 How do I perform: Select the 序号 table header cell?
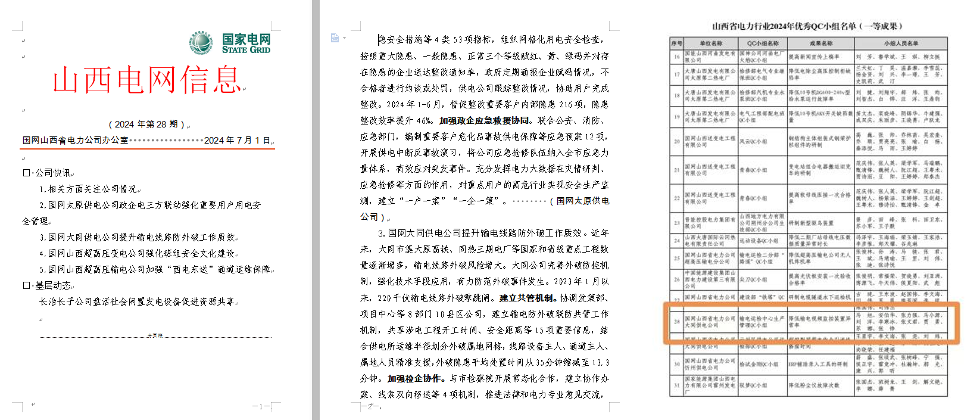676,43
